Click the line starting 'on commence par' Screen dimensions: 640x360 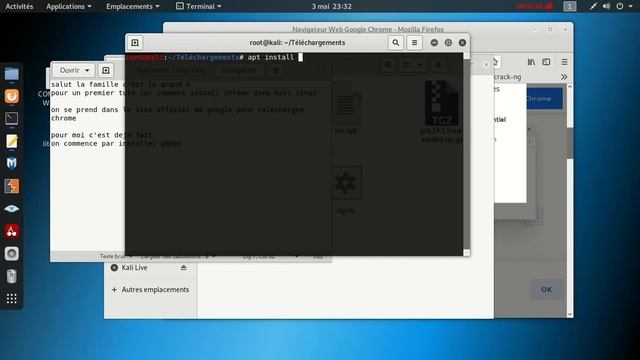click(x=116, y=143)
